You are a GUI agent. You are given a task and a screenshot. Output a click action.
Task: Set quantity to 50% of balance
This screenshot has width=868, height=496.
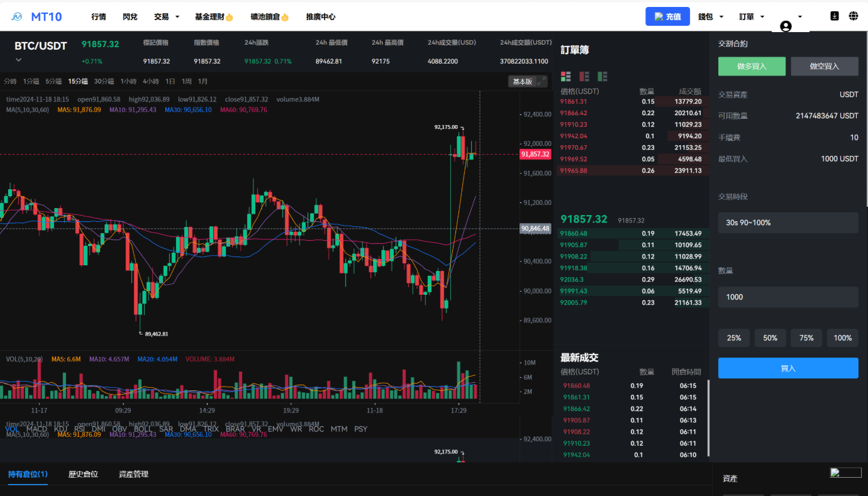point(770,338)
